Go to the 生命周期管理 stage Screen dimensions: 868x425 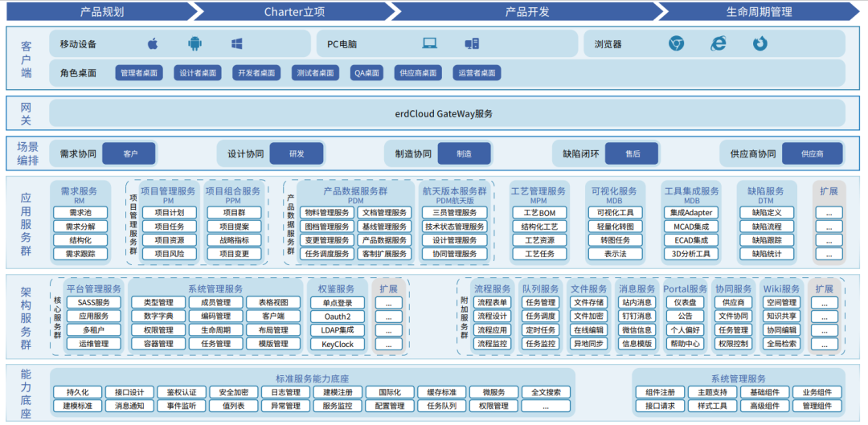pos(759,11)
